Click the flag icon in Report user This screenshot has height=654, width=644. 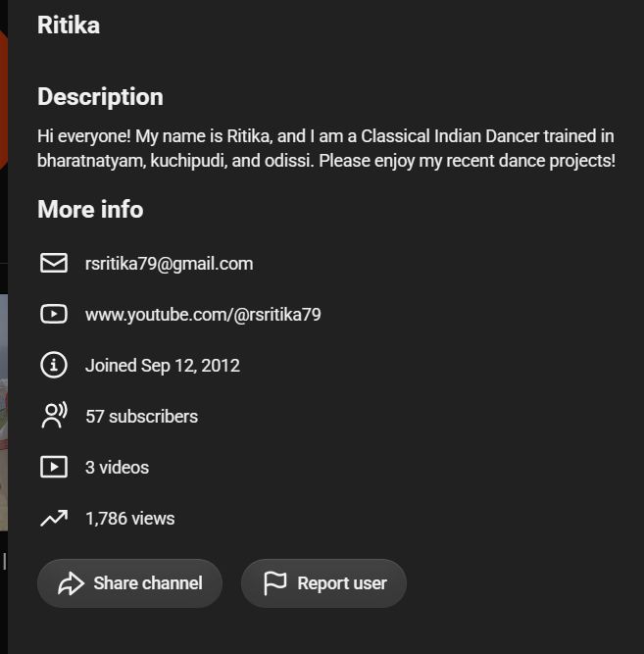275,583
